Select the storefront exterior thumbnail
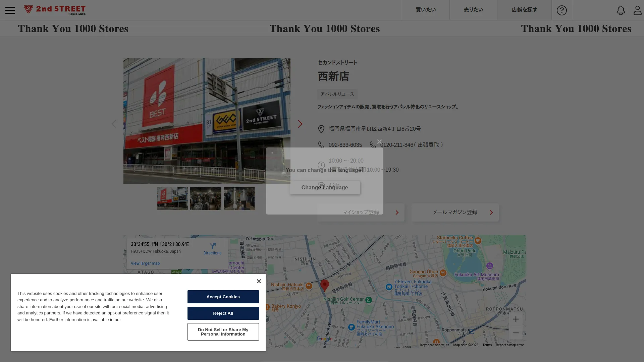This screenshot has width=644, height=362. click(172, 198)
